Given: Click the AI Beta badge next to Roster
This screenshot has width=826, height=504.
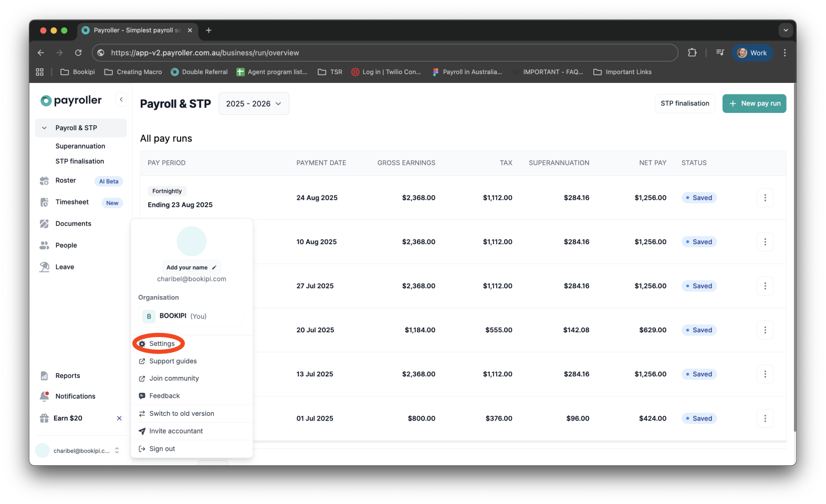Looking at the screenshot, I should 109,181.
